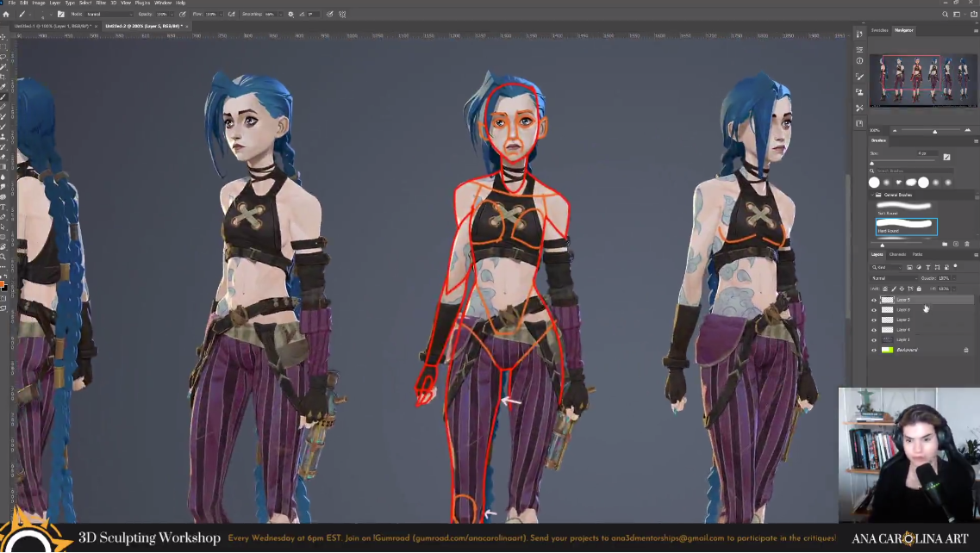980x553 pixels.
Task: Open the Brush Settings panel icon in dock
Action: click(859, 77)
